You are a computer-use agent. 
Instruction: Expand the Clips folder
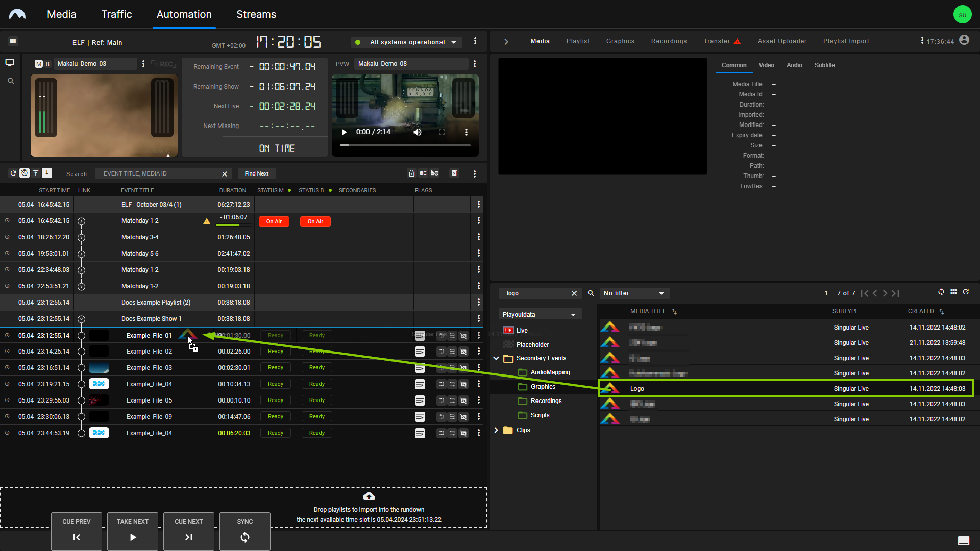[496, 430]
